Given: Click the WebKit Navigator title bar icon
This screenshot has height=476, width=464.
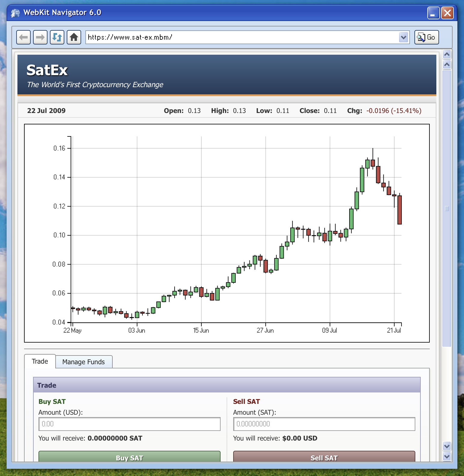Looking at the screenshot, I should pyautogui.click(x=15, y=13).
